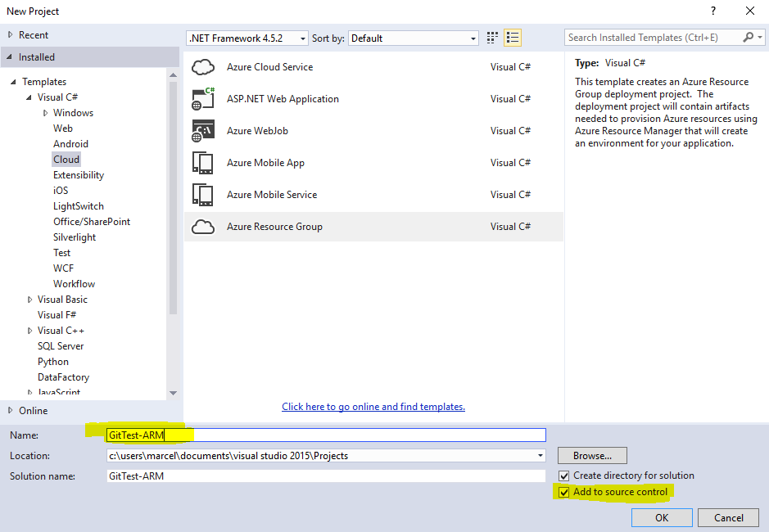This screenshot has width=769, height=532.
Task: Select the Python templates category
Action: (x=53, y=362)
